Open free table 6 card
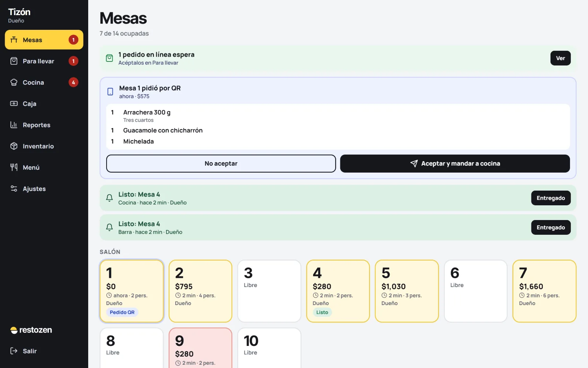The image size is (588, 368). click(x=476, y=291)
